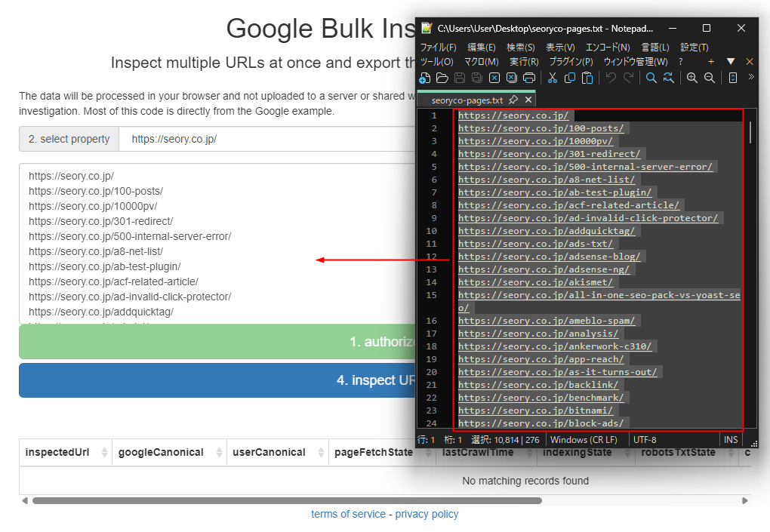Open the 言語(L) menu
This screenshot has height=532, width=770.
tap(655, 47)
